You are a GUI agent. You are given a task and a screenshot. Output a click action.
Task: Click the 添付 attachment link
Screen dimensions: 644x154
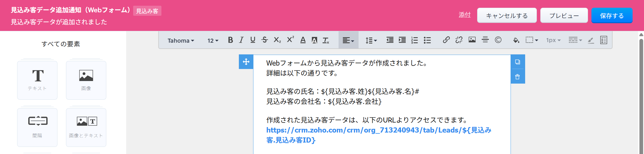(465, 15)
